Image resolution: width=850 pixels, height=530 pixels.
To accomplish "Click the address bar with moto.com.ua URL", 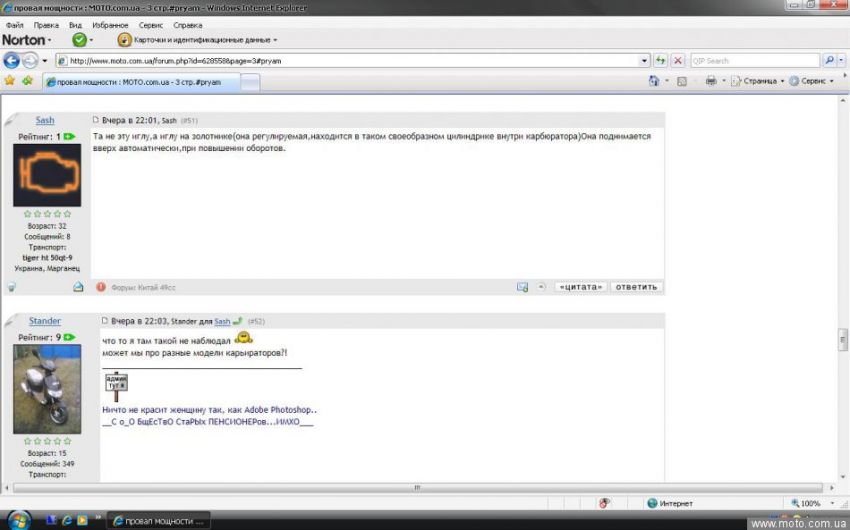I will (347, 61).
